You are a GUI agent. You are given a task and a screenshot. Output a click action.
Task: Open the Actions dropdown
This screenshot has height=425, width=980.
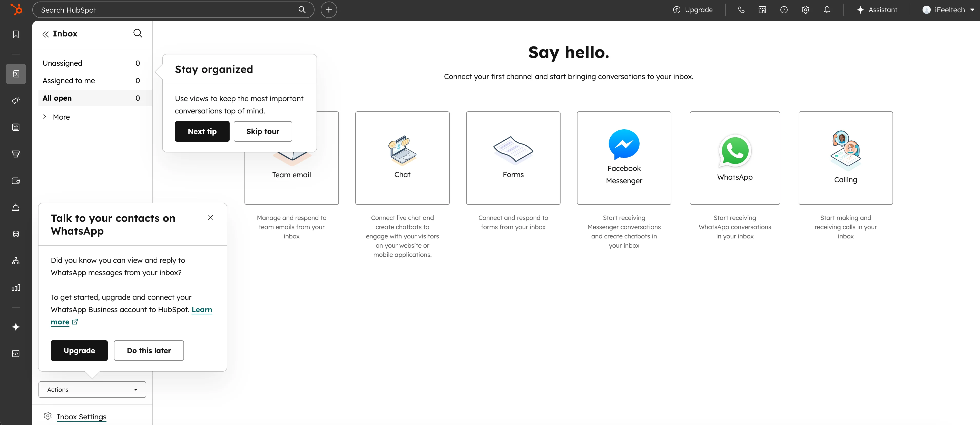pyautogui.click(x=92, y=390)
